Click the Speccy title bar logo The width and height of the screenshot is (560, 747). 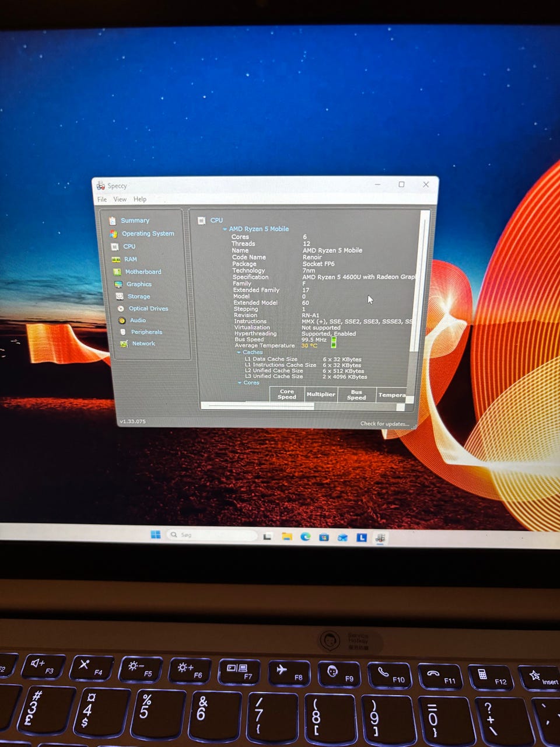(x=101, y=186)
